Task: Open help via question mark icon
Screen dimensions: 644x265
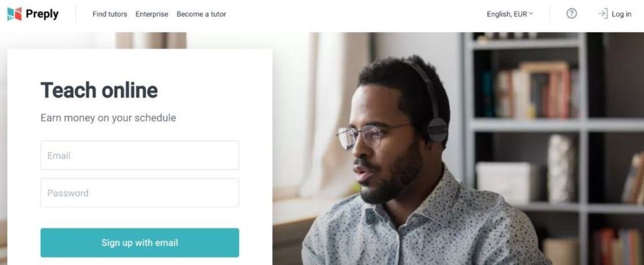Action: click(571, 14)
